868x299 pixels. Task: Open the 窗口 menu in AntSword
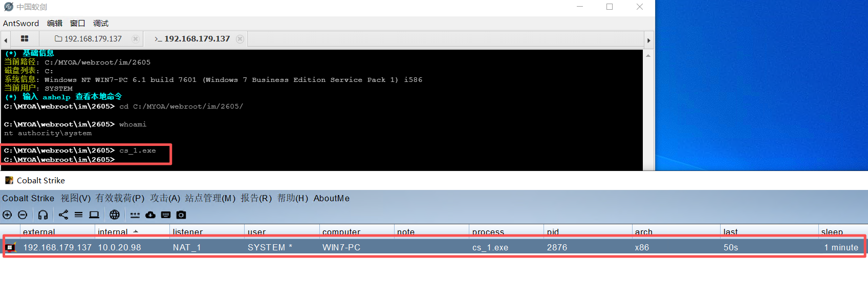78,24
